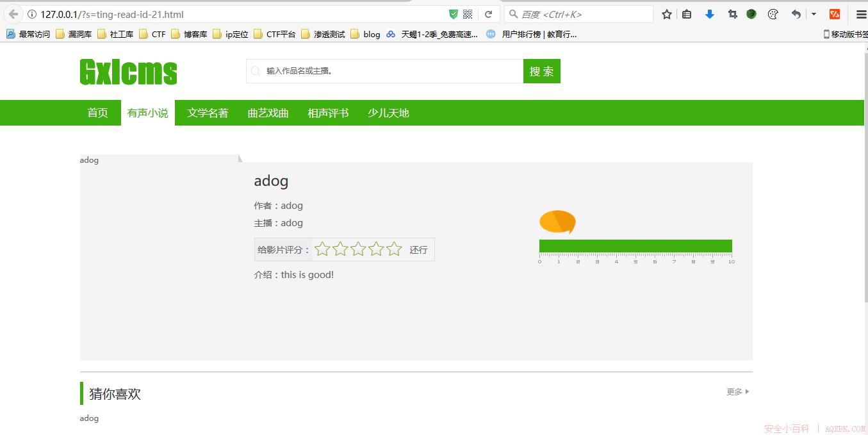Go back with the browser back arrow

(13, 14)
